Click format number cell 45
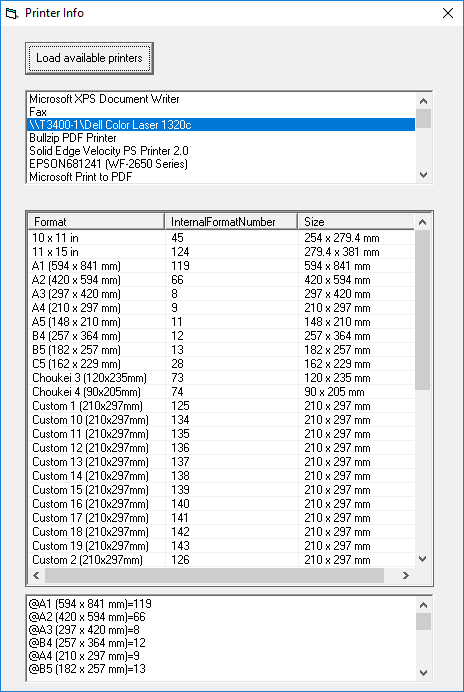Viewport: 464px width, 692px height. coord(177,238)
